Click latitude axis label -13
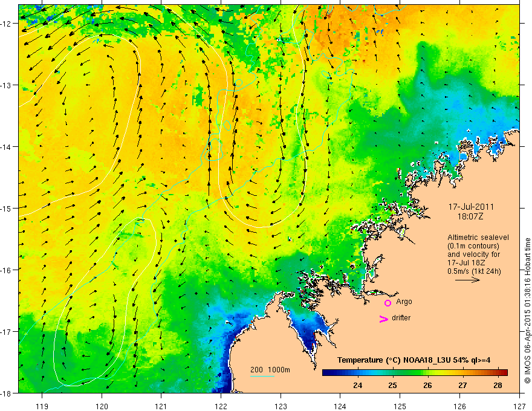Image resolution: width=532 pixels, height=411 pixels. point(7,85)
